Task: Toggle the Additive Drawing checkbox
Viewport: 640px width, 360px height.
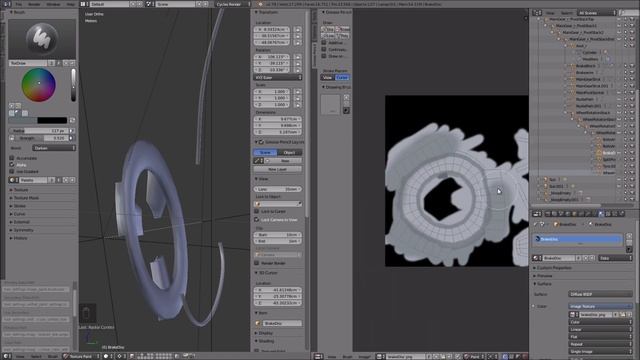Action: (x=324, y=42)
